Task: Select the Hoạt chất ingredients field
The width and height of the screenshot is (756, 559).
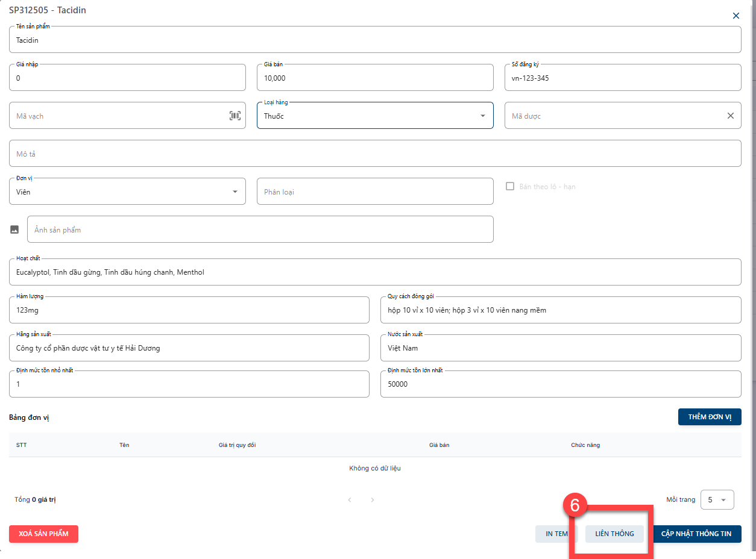Action: [374, 272]
